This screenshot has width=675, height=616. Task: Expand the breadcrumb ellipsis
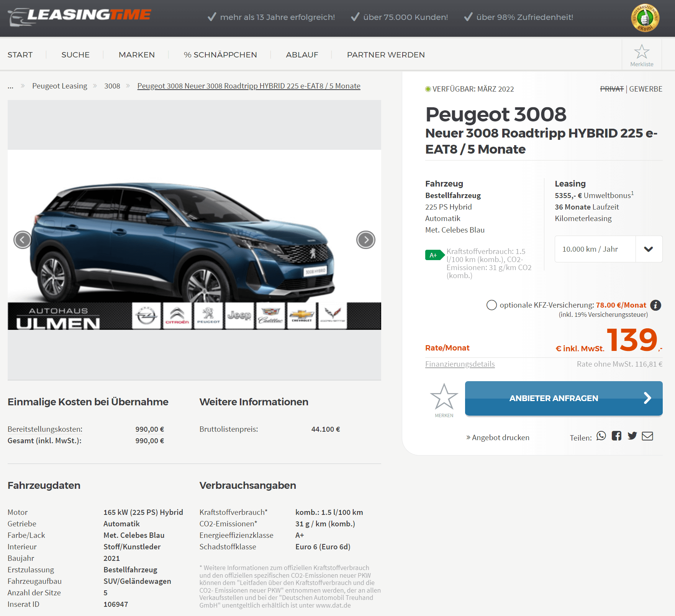coord(10,86)
